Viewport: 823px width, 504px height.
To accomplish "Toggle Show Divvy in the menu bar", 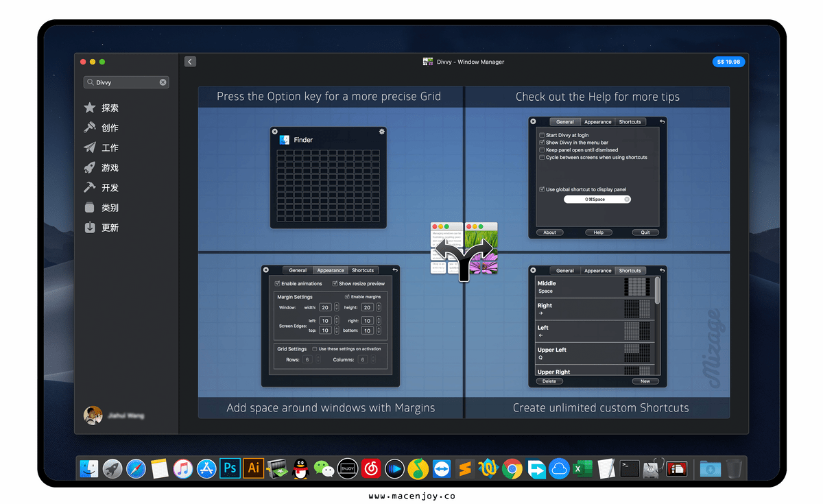I will (x=542, y=143).
